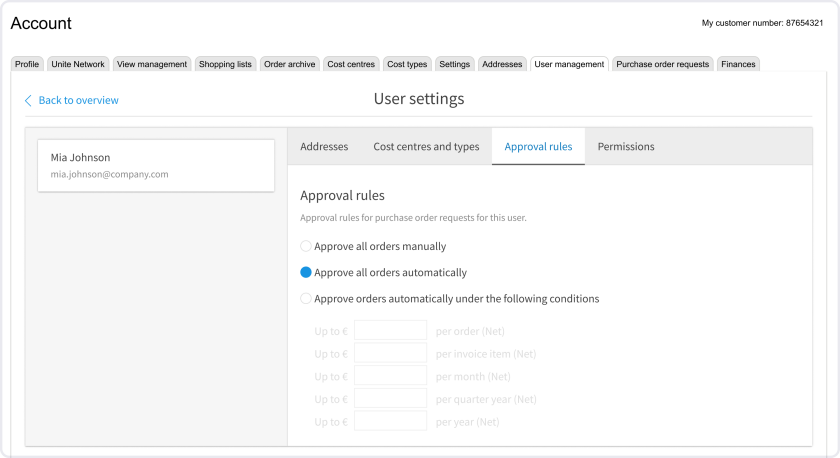Go to the Profile tab
The width and height of the screenshot is (840, 458).
click(x=27, y=64)
